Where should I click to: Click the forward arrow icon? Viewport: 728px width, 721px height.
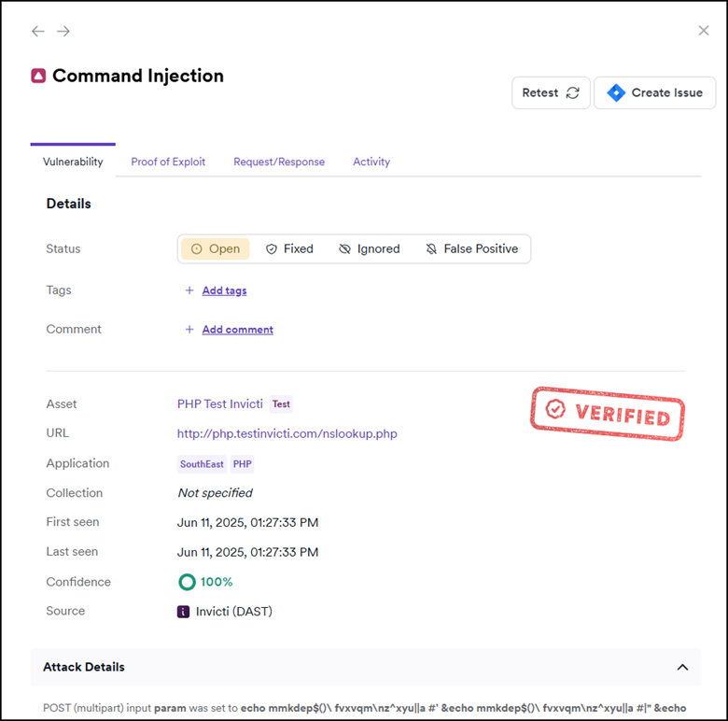(63, 32)
